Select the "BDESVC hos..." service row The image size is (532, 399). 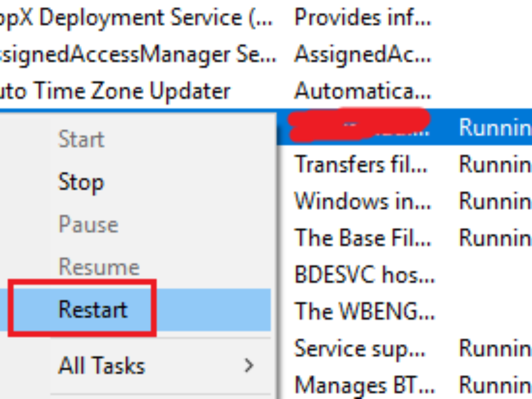tap(364, 275)
